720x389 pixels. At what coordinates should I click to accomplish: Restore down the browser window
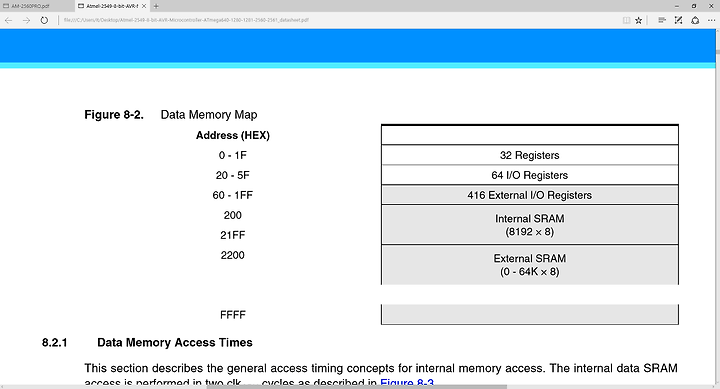point(694,6)
